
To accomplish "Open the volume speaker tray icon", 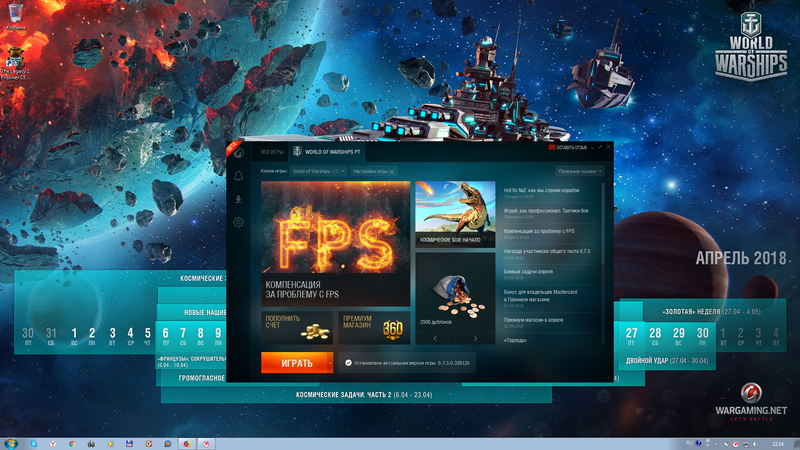I will [x=756, y=444].
